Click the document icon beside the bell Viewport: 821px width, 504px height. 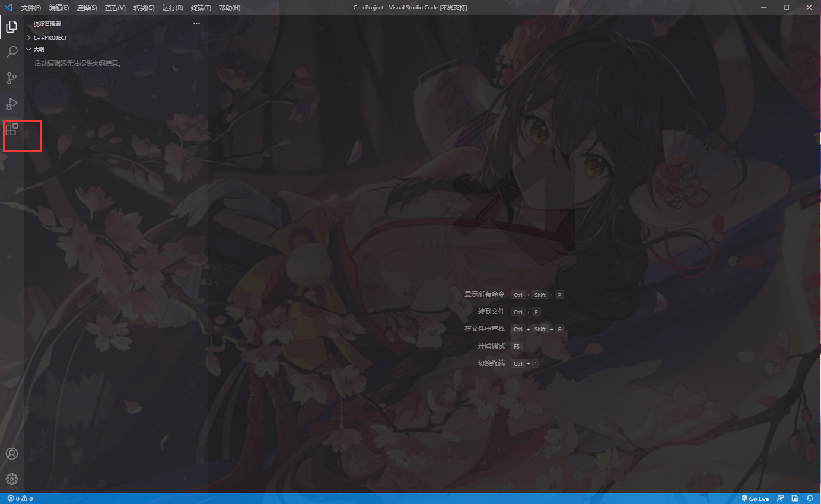pyautogui.click(x=795, y=499)
